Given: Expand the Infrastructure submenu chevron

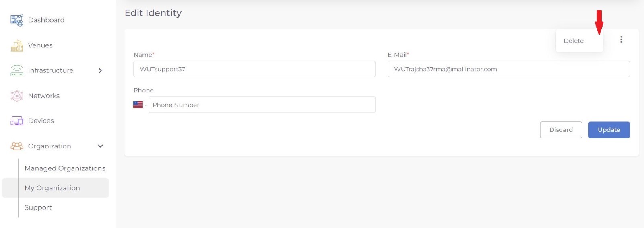Looking at the screenshot, I should (x=100, y=71).
